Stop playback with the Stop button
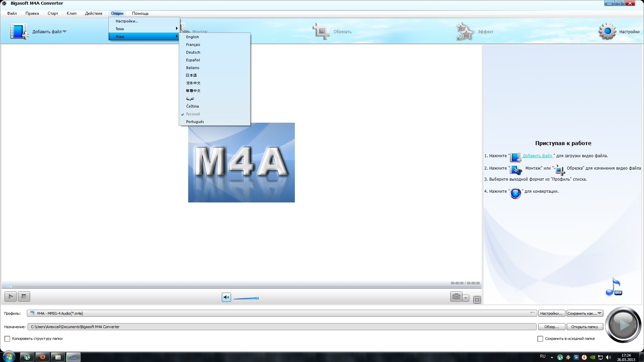Image resolution: width=644 pixels, height=362 pixels. tap(24, 296)
